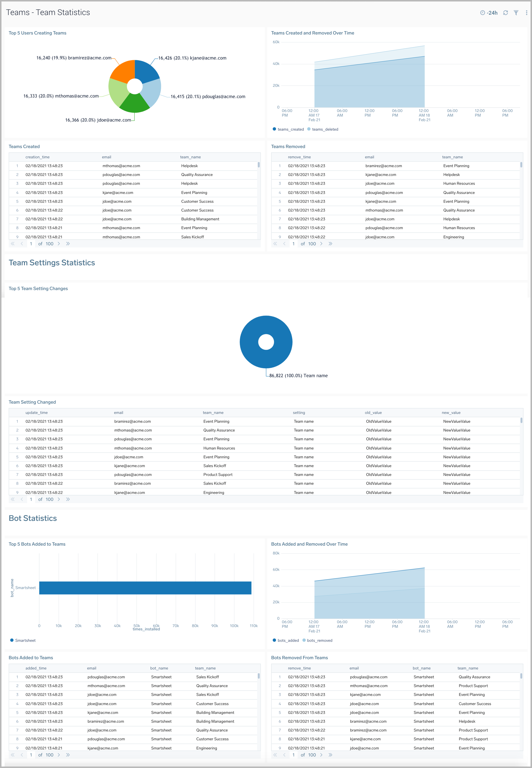This screenshot has width=532, height=768.
Task: Go to next page in Teams Created table
Action: pyautogui.click(x=59, y=244)
